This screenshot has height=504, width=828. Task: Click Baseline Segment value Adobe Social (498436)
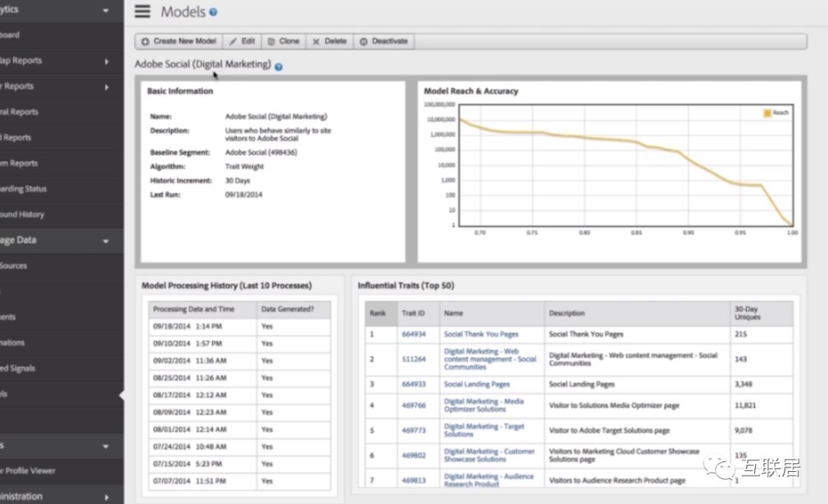point(261,152)
